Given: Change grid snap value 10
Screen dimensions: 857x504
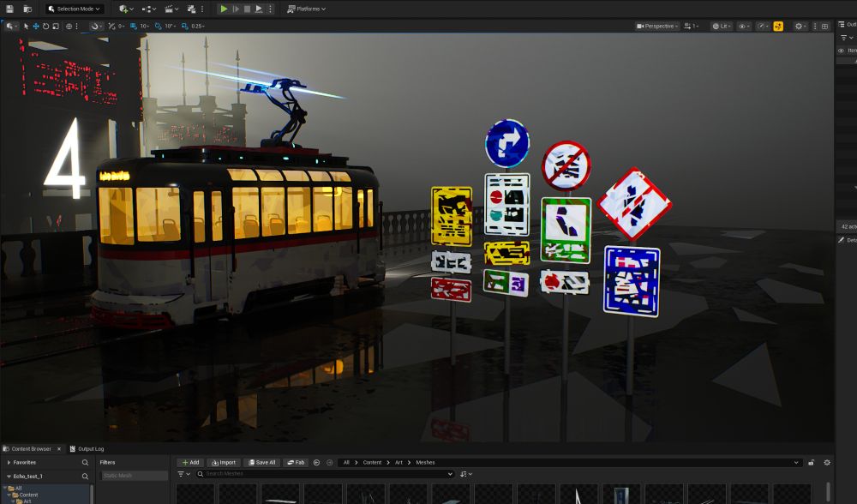Looking at the screenshot, I should pyautogui.click(x=144, y=27).
